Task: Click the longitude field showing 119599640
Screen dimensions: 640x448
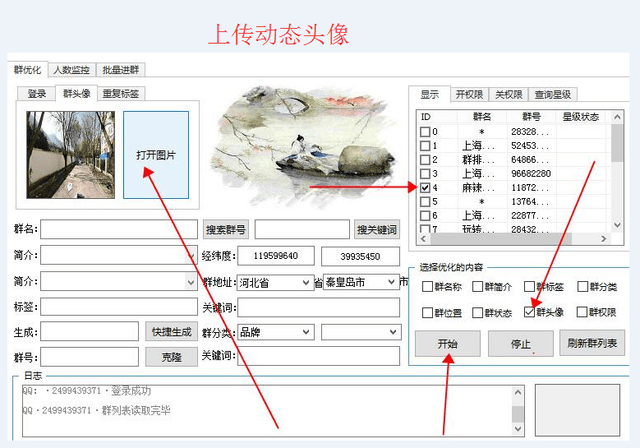Action: (x=276, y=256)
